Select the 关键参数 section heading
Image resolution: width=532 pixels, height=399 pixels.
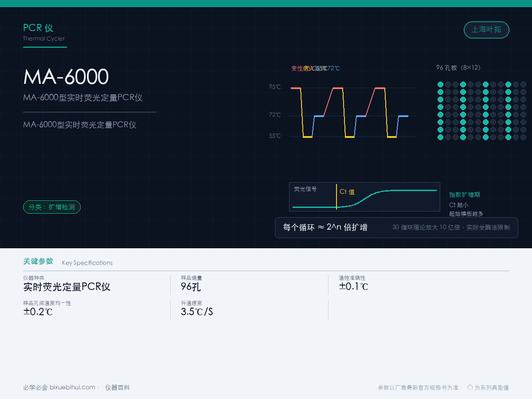[x=38, y=261]
